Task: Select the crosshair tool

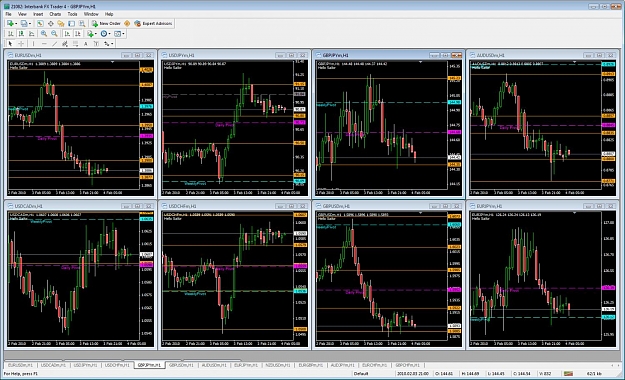Action: 21,43
